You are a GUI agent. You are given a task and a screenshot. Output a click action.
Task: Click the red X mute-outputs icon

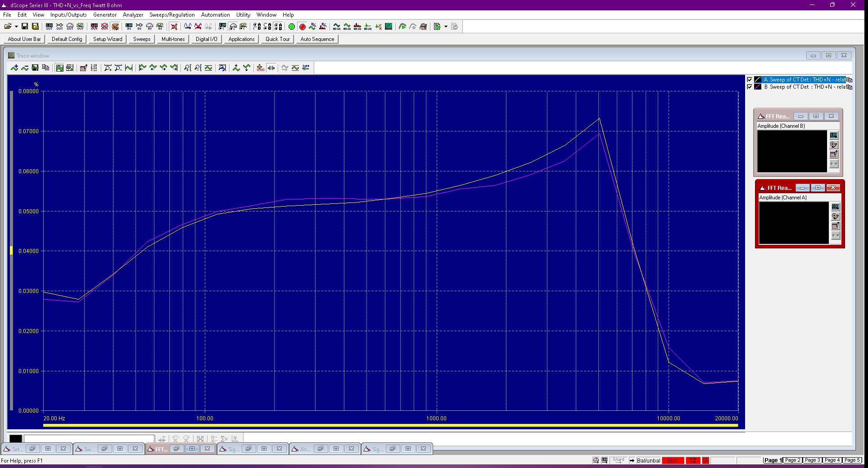click(x=174, y=27)
